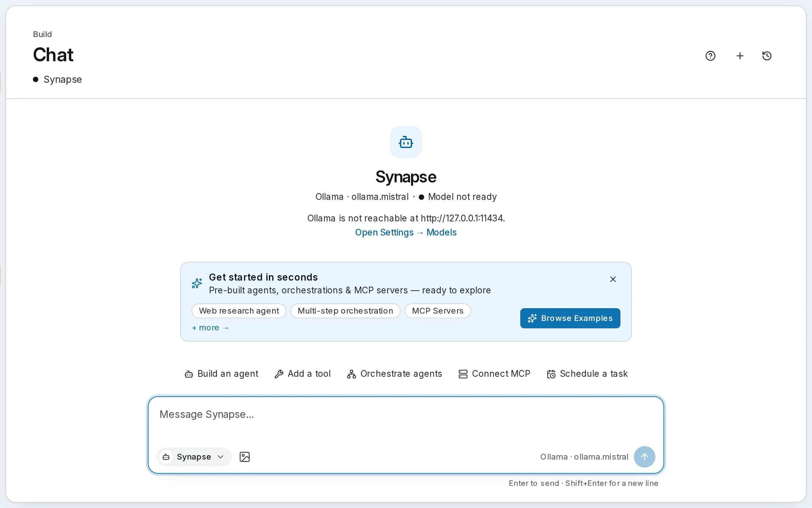The height and width of the screenshot is (508, 812).
Task: Select the Multi-step orchestration chip
Action: (345, 311)
